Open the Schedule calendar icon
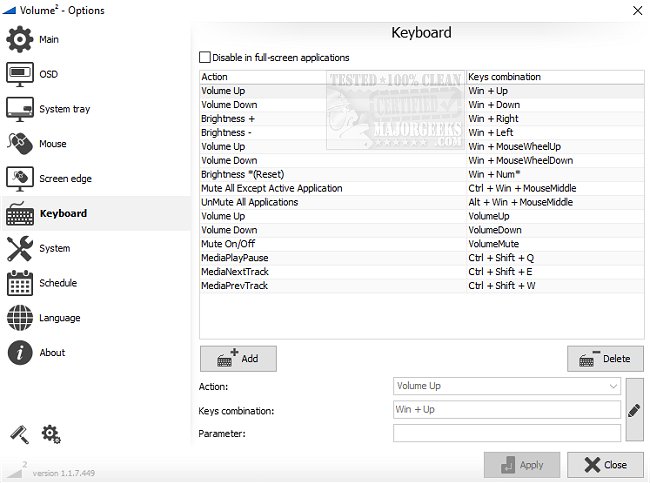 [20, 283]
